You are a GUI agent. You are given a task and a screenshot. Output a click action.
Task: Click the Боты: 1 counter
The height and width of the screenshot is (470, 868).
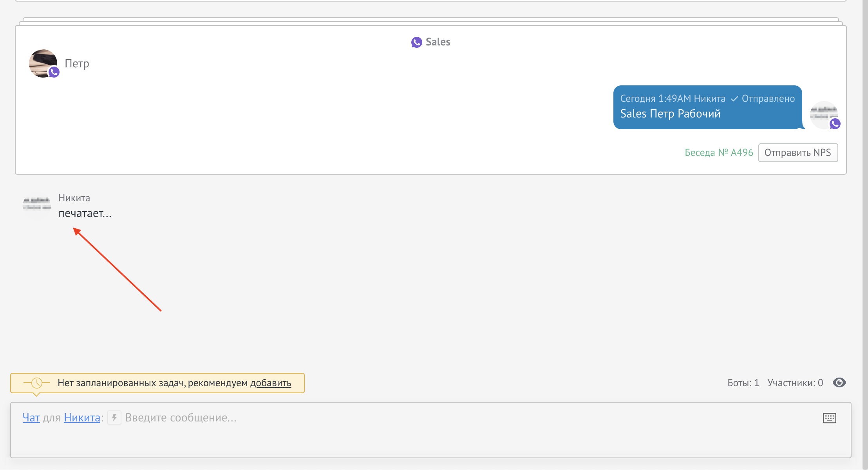pos(743,383)
